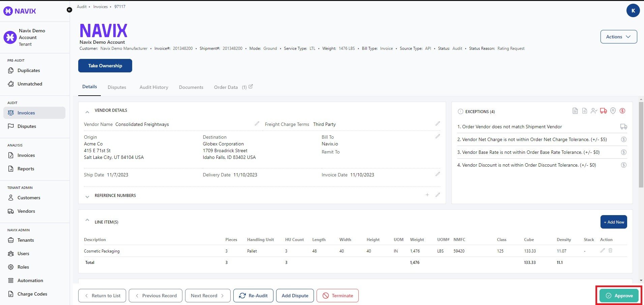Open Charge Codes in sidebar
This screenshot has height=305, width=644.
(x=34, y=294)
